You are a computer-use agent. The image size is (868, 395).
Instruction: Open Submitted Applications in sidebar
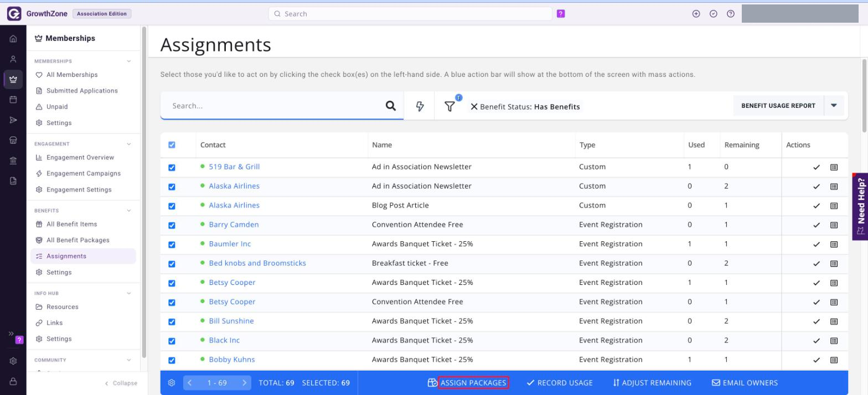click(x=82, y=91)
